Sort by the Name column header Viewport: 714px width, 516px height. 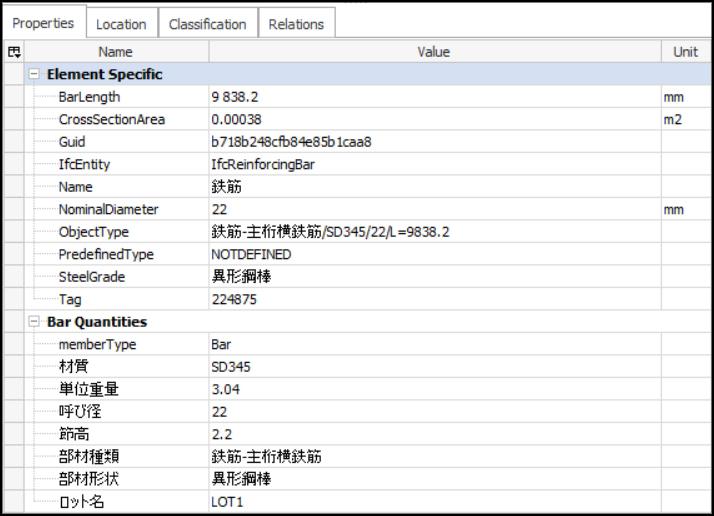point(115,51)
